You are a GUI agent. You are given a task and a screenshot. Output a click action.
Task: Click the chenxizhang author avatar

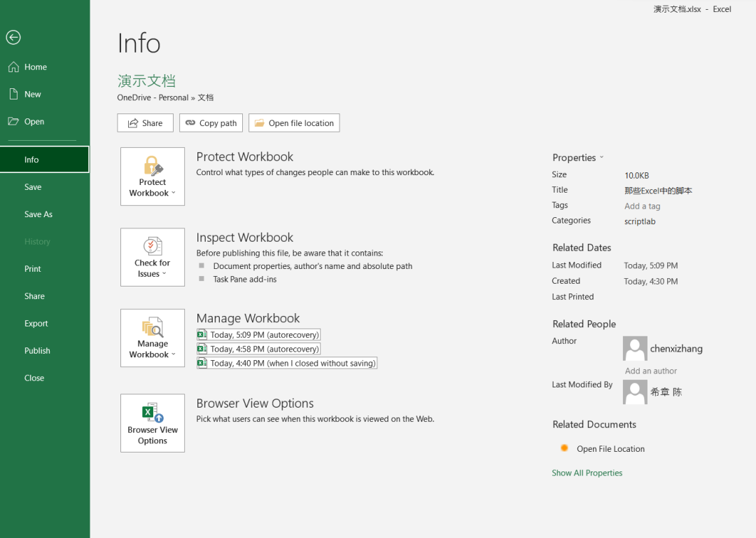[635, 348]
